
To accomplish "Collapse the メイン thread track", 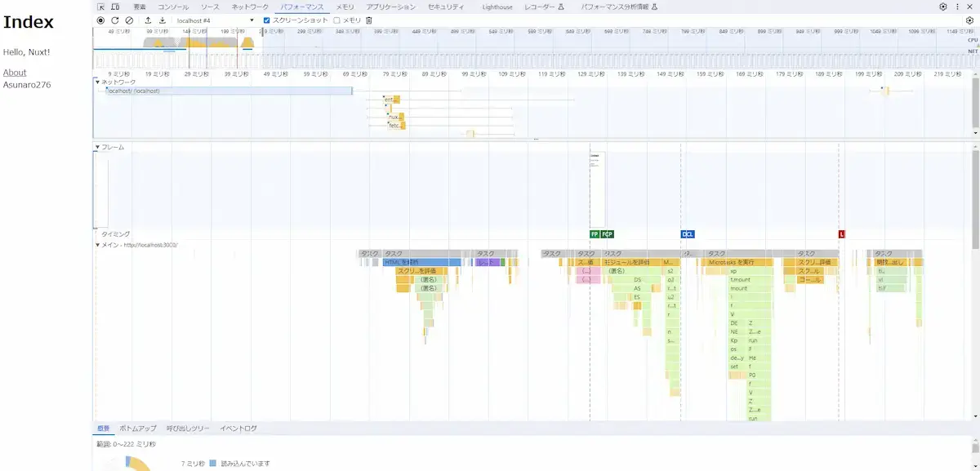I will point(98,244).
